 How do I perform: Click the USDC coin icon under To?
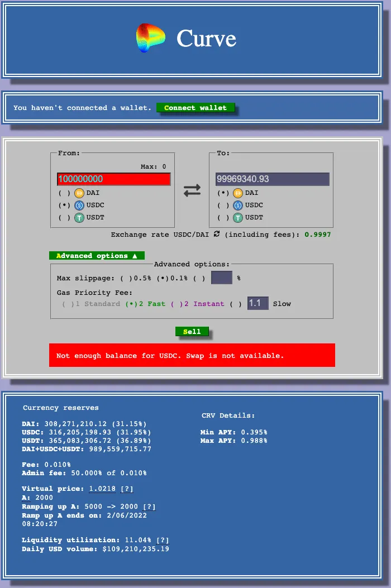tap(238, 205)
